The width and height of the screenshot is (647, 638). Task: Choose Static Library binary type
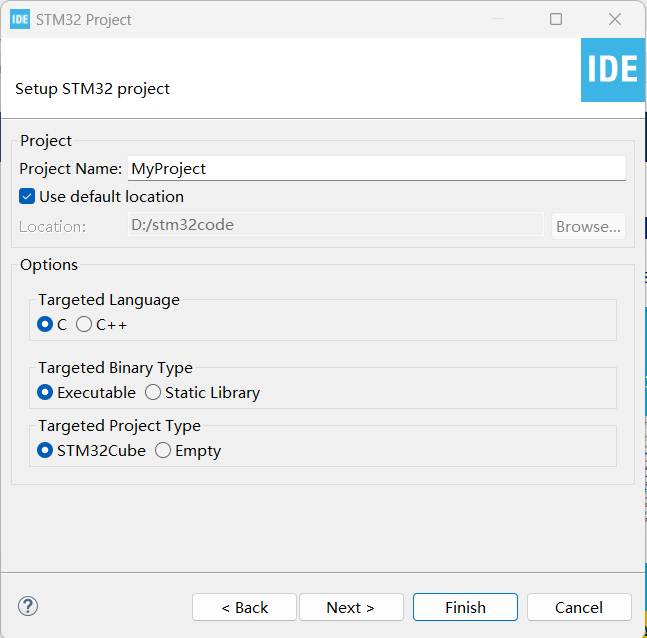pyautogui.click(x=153, y=392)
